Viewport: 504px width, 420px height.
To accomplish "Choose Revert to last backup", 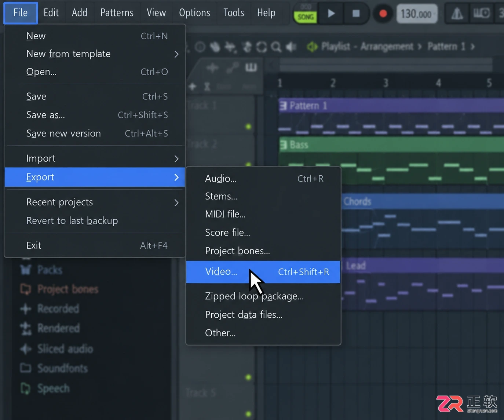I will click(95, 221).
